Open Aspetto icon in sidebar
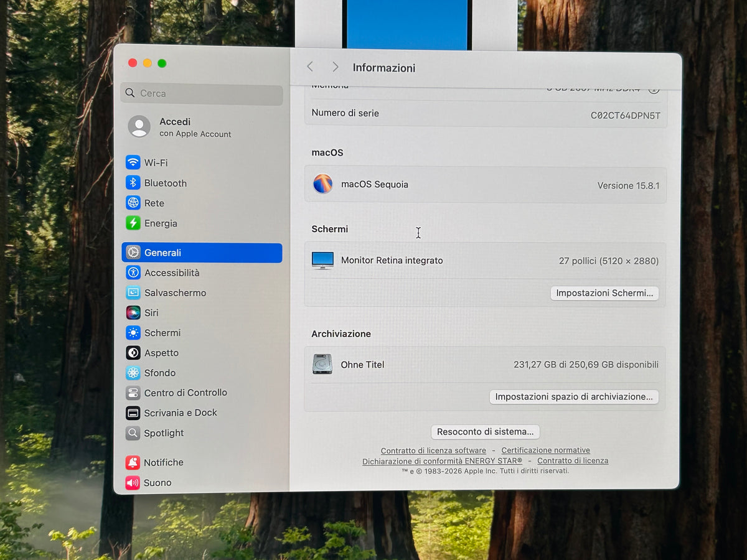This screenshot has width=747, height=560. coord(133,353)
